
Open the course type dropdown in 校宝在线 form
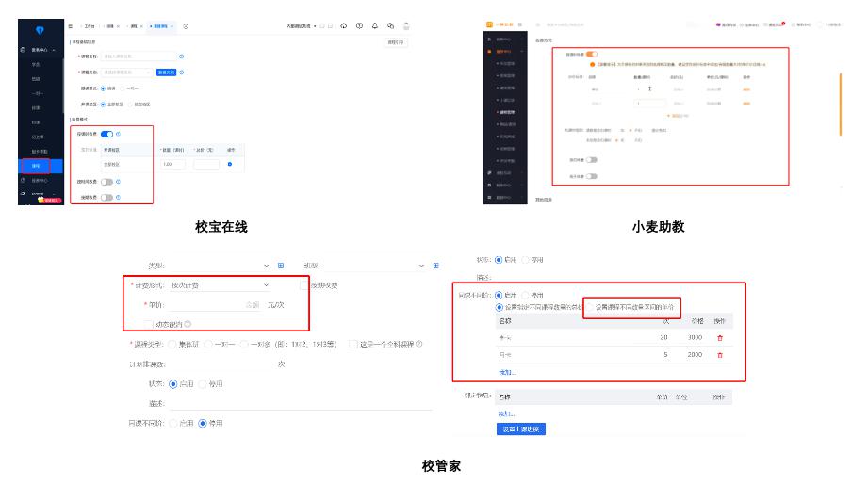click(127, 73)
